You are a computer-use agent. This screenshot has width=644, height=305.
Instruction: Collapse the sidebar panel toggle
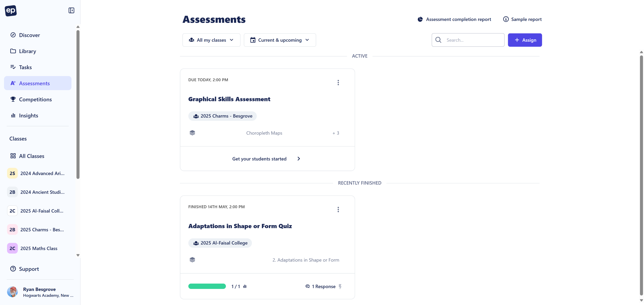click(x=71, y=11)
